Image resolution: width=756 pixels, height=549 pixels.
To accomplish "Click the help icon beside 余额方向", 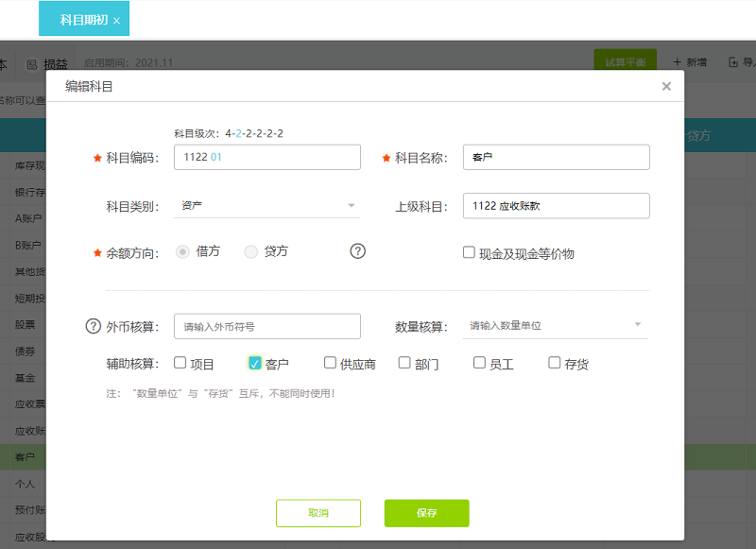I will (x=358, y=251).
